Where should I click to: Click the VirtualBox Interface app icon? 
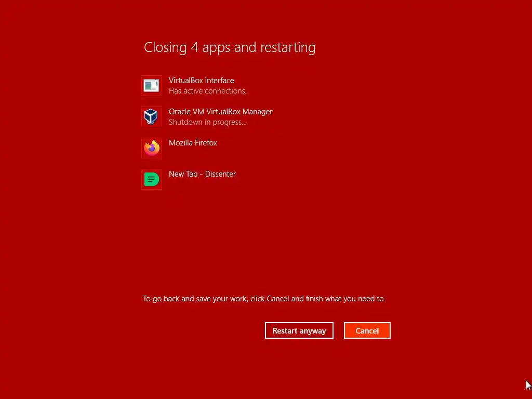pos(151,86)
